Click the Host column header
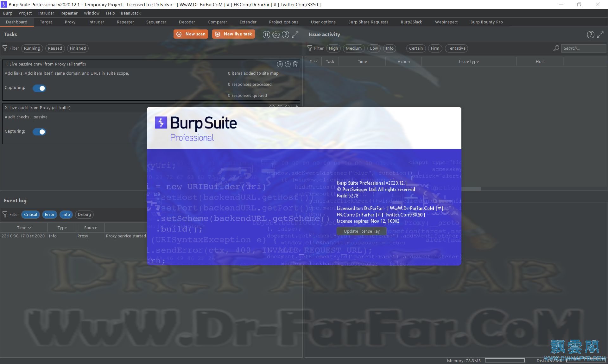This screenshot has width=608, height=364. point(540,62)
